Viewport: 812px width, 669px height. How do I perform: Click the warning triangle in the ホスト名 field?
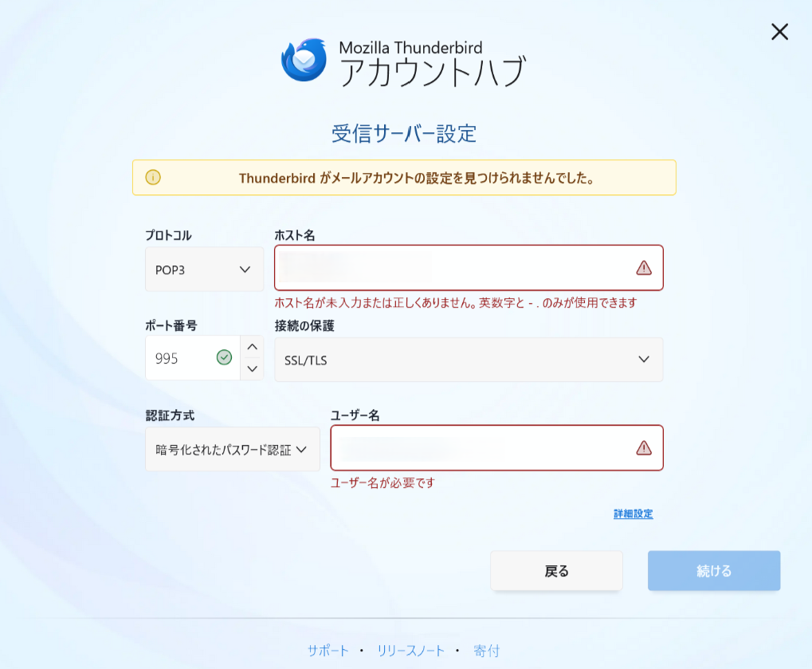tap(644, 268)
